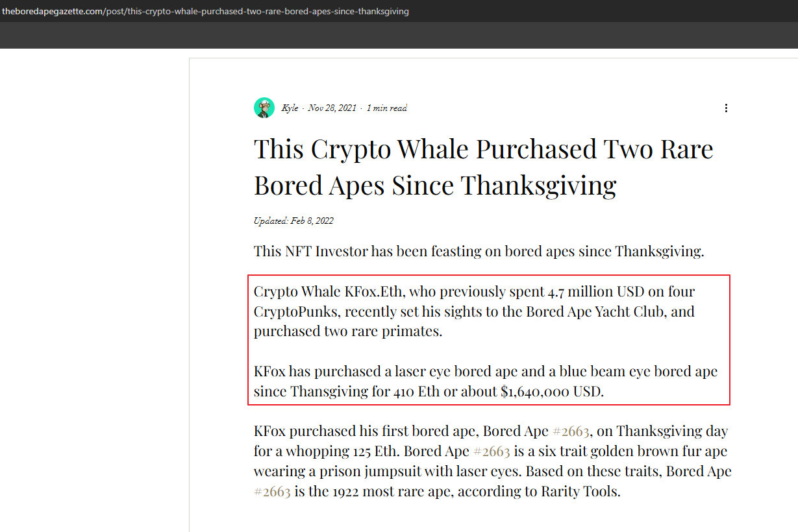Click the #2663 link before 'is a six trait'
The height and width of the screenshot is (532, 798).
[491, 451]
